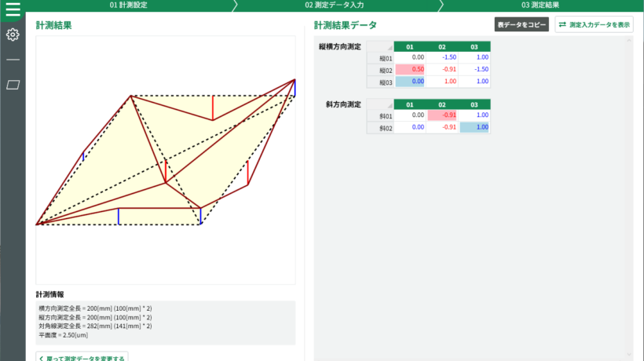Click back chevron on 戻って測定データを変更する
644x361 pixels.
[42, 359]
